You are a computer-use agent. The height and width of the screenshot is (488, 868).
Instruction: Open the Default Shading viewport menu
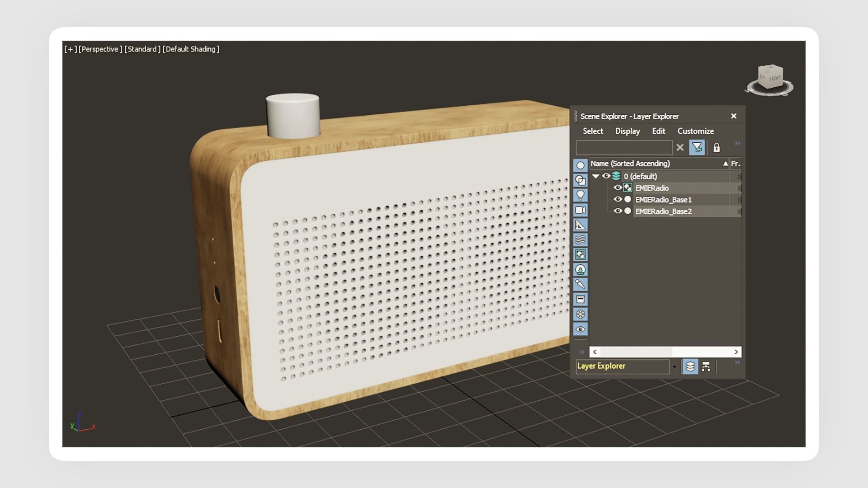tap(191, 49)
